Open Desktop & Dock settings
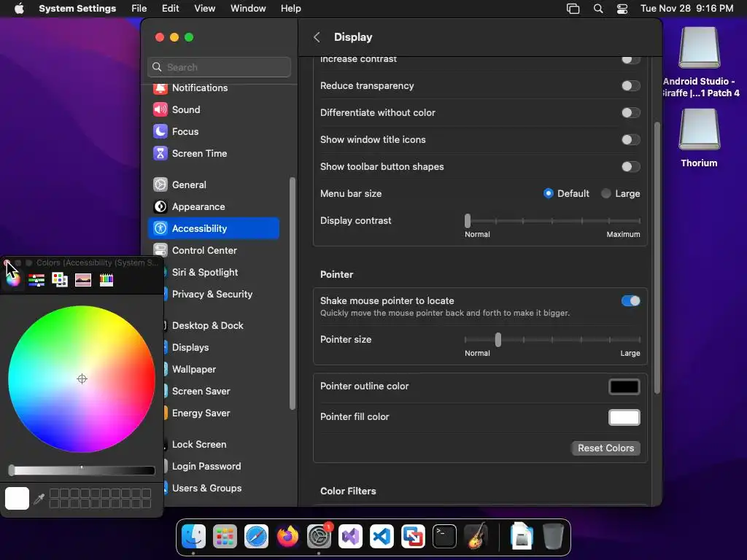Screen dimensions: 747x560 tap(208, 326)
